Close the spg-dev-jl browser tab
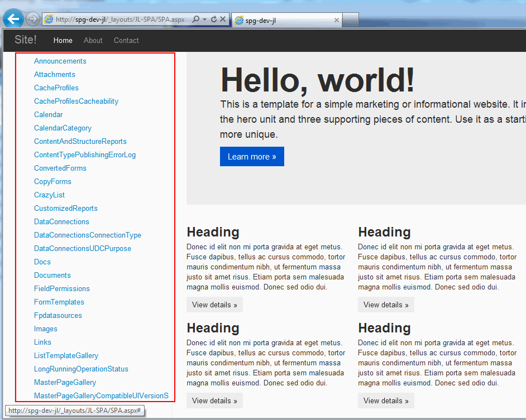The image size is (526, 420). coord(336,21)
